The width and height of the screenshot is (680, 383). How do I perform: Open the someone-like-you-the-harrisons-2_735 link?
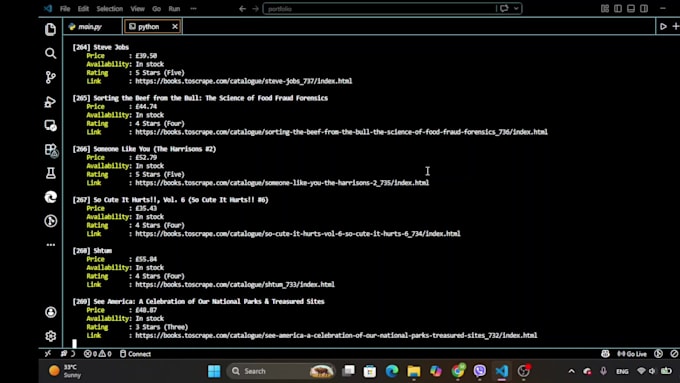click(x=282, y=183)
